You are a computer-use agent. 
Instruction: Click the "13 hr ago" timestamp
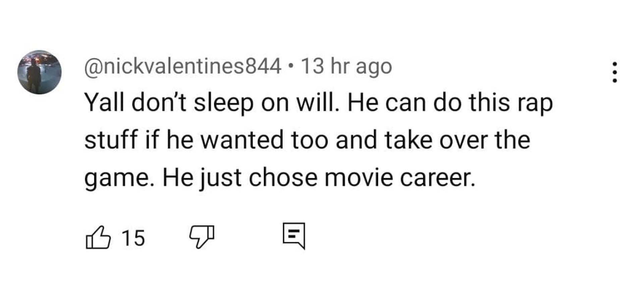(346, 66)
